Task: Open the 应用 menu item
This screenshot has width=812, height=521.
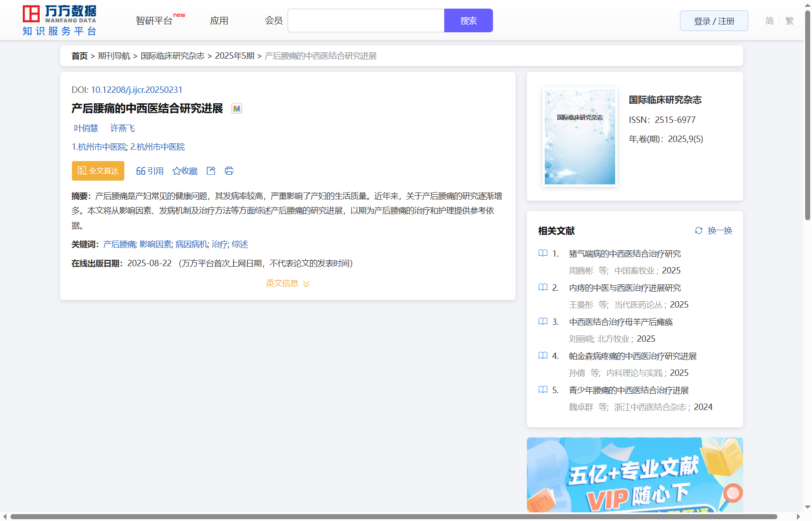Action: 219,21
